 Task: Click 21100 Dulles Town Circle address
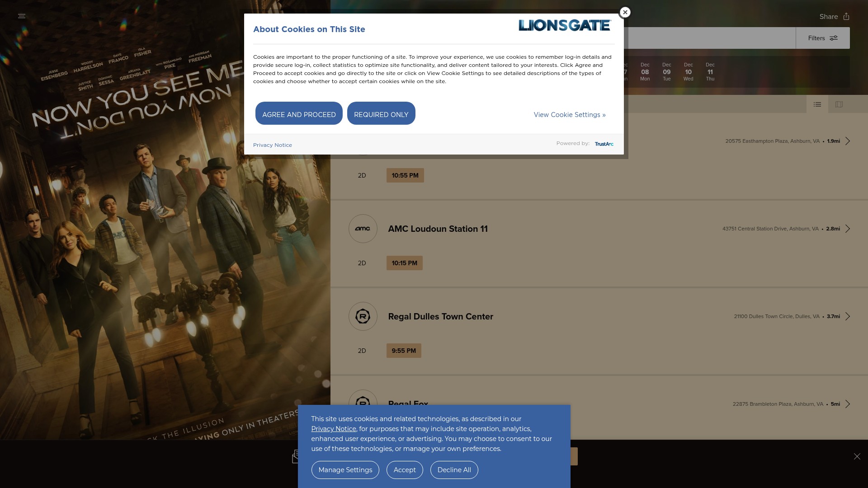coord(777,316)
